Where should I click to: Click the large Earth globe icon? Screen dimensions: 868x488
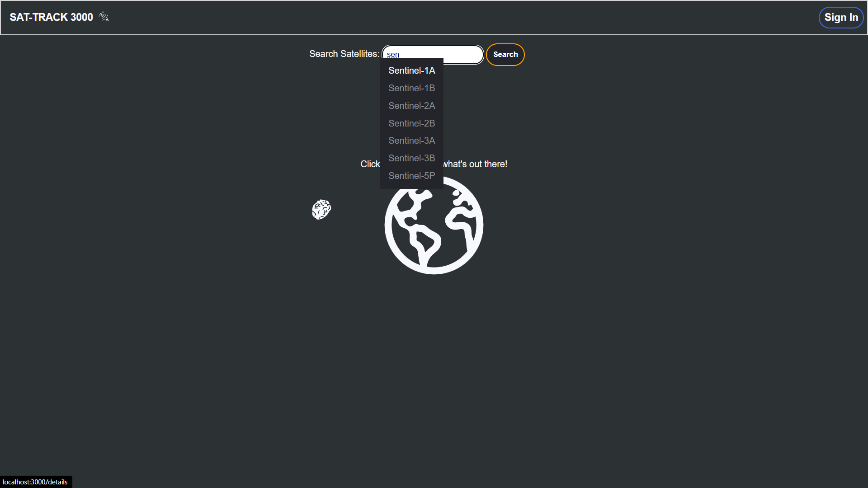pos(434,225)
